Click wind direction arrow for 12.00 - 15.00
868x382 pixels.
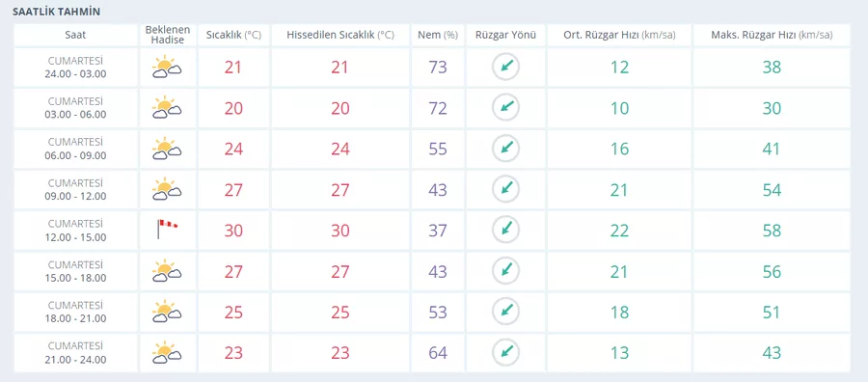tap(506, 230)
